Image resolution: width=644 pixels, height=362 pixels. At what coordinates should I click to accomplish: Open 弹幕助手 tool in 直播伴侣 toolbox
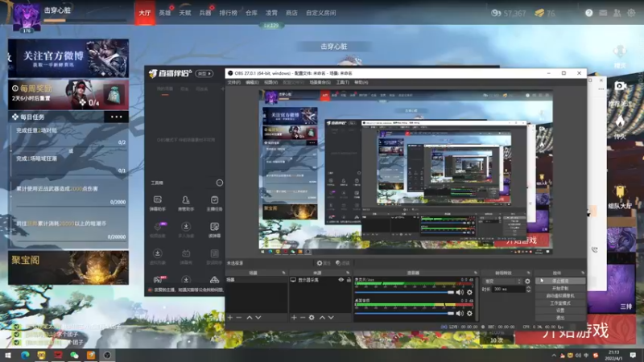coord(157,204)
